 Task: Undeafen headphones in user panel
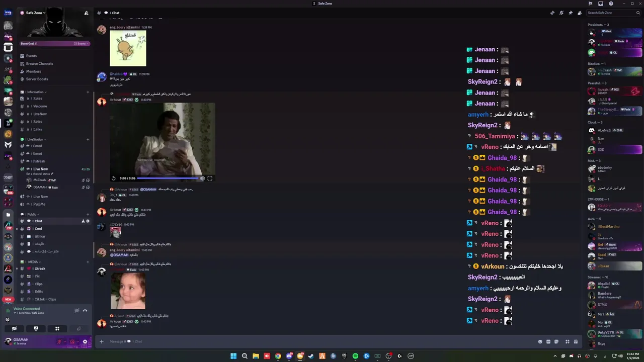pyautogui.click(x=72, y=342)
